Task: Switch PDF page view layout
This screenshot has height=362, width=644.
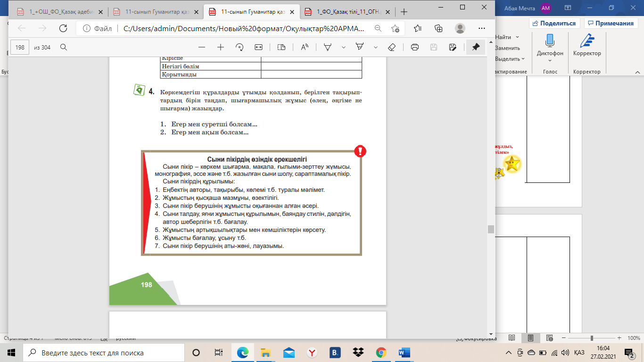Action: [281, 47]
